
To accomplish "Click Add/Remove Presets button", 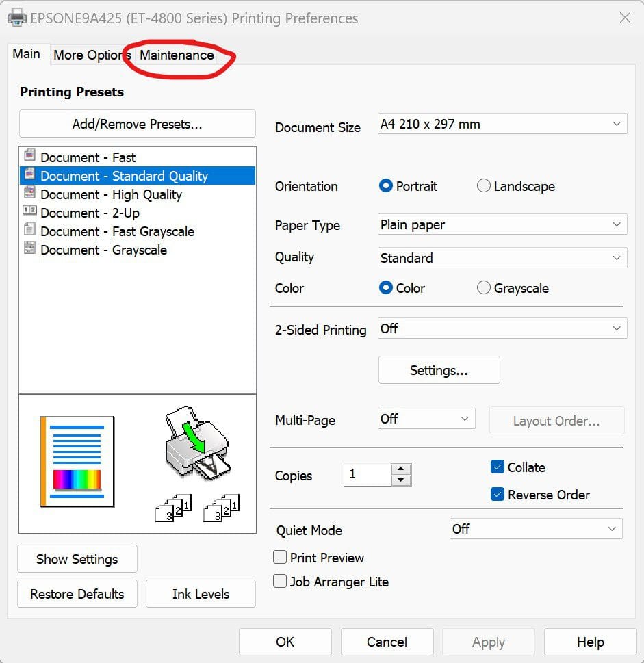I will [x=138, y=124].
